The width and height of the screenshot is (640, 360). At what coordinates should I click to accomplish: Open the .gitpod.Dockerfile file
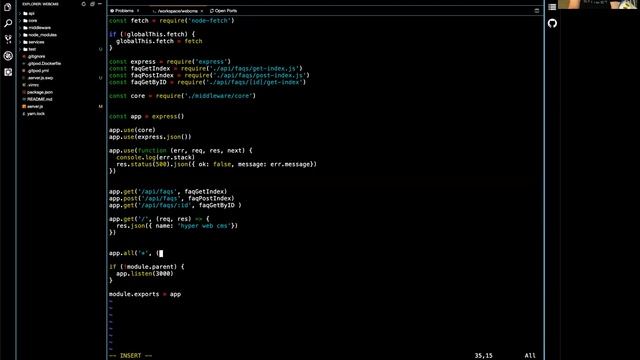43,64
